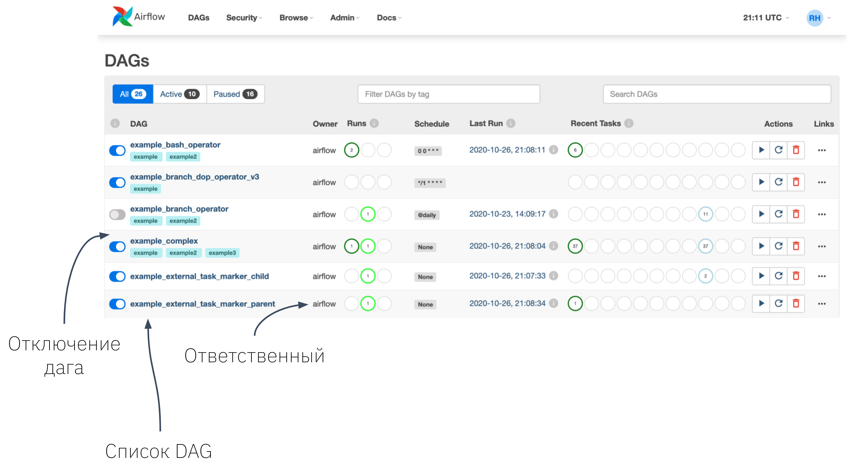Open the Admin dropdown menu
This screenshot has height=465, width=868.
pyautogui.click(x=345, y=18)
